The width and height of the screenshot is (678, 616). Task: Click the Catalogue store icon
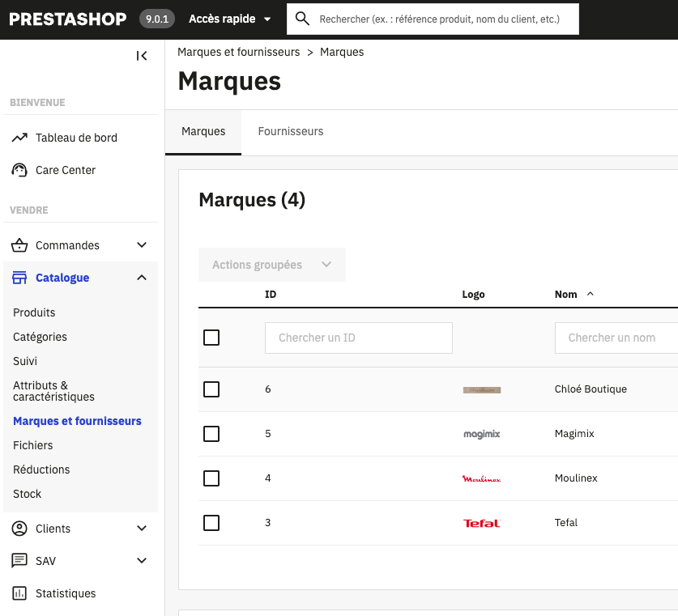pyautogui.click(x=19, y=278)
